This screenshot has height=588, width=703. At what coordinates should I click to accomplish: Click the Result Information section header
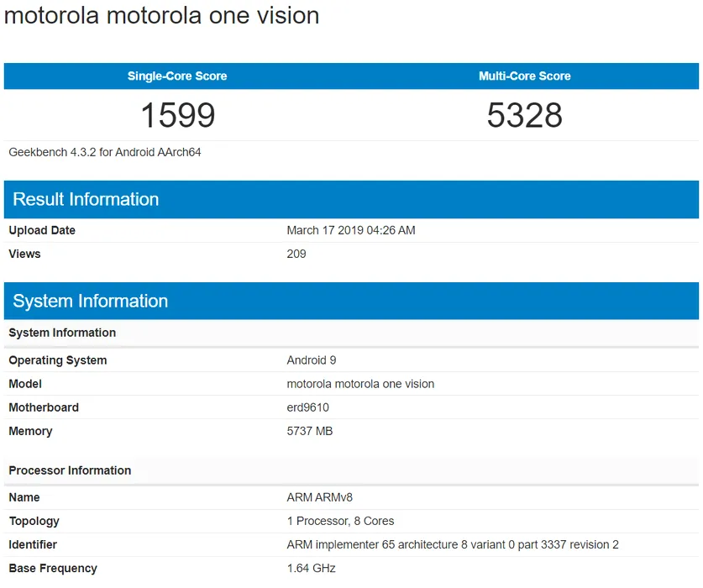(351, 200)
